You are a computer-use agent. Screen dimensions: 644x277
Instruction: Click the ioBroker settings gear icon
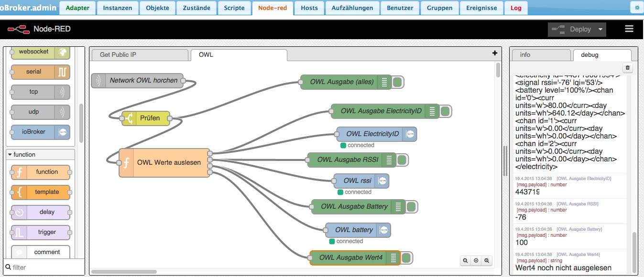(636, 8)
